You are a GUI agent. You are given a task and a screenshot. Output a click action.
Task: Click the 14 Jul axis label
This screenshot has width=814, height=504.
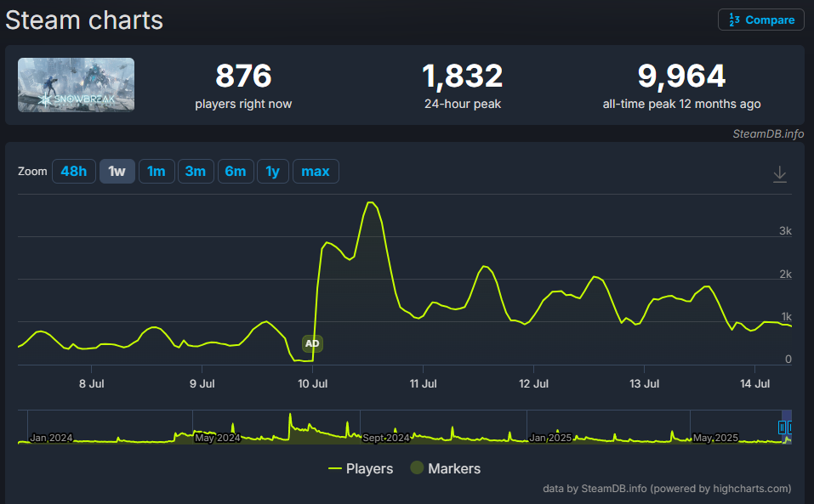[754, 383]
